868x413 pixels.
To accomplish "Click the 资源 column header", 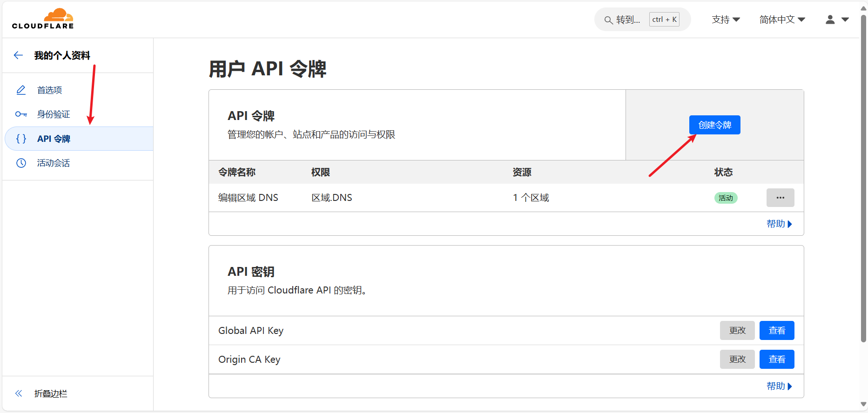I will 522,172.
